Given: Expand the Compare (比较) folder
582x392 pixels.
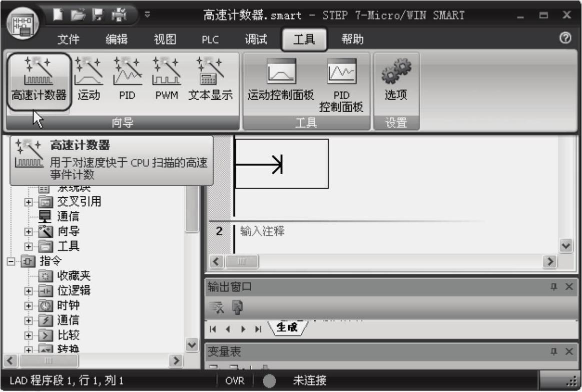Looking at the screenshot, I should pos(28,335).
